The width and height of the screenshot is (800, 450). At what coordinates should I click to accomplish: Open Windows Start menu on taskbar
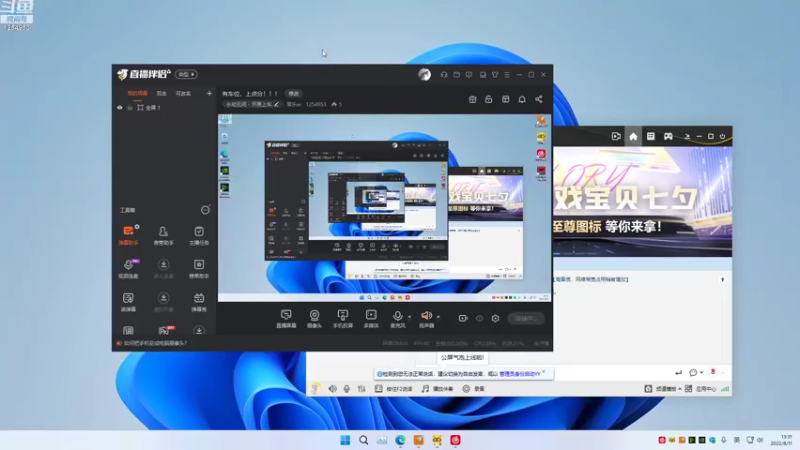(345, 440)
